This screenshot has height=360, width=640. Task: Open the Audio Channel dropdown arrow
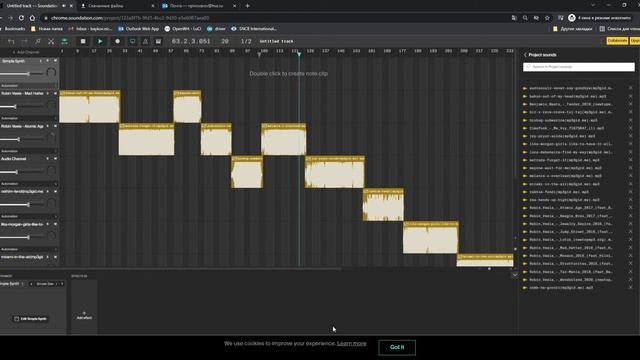point(47,159)
